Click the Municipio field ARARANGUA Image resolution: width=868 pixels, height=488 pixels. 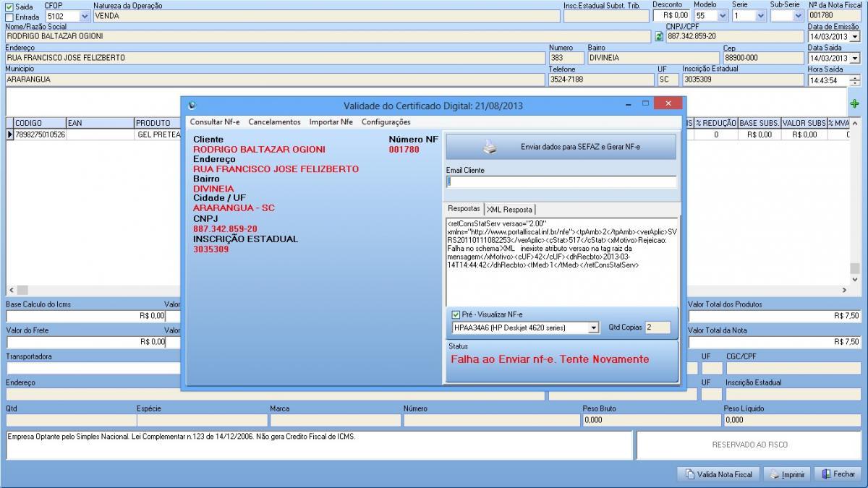[x=275, y=80]
